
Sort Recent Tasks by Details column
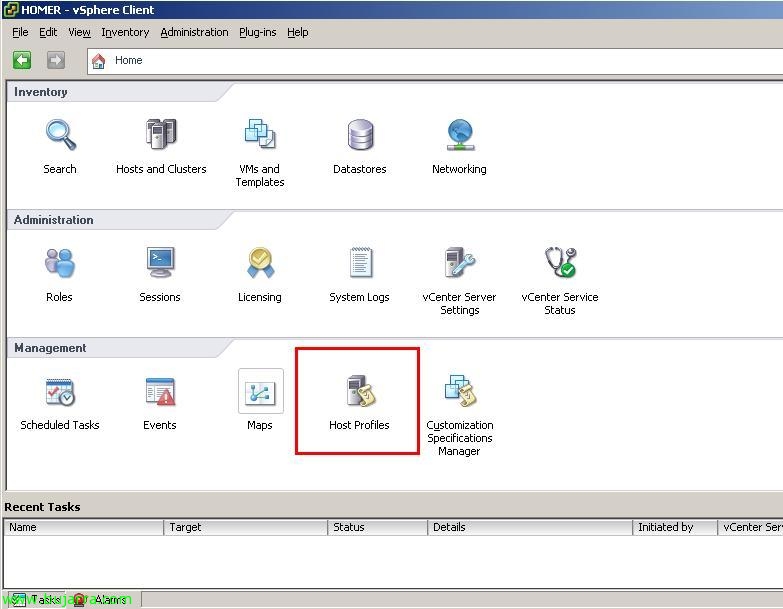530,527
